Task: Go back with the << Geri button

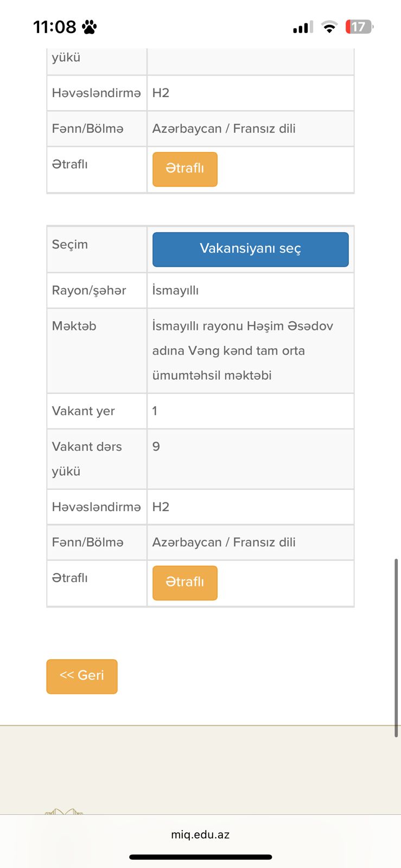Action: (82, 676)
